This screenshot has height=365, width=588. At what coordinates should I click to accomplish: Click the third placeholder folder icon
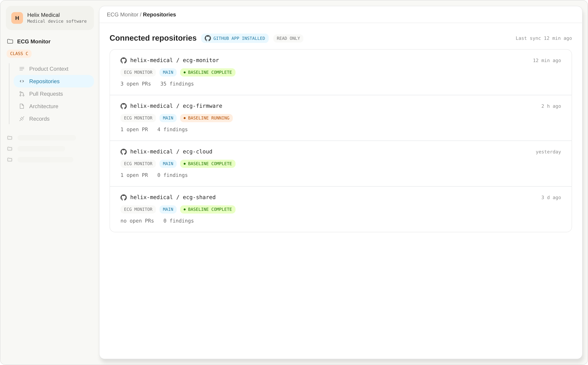(10, 160)
